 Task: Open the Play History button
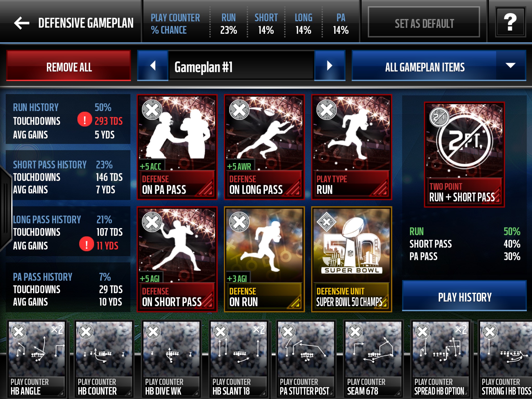(464, 296)
